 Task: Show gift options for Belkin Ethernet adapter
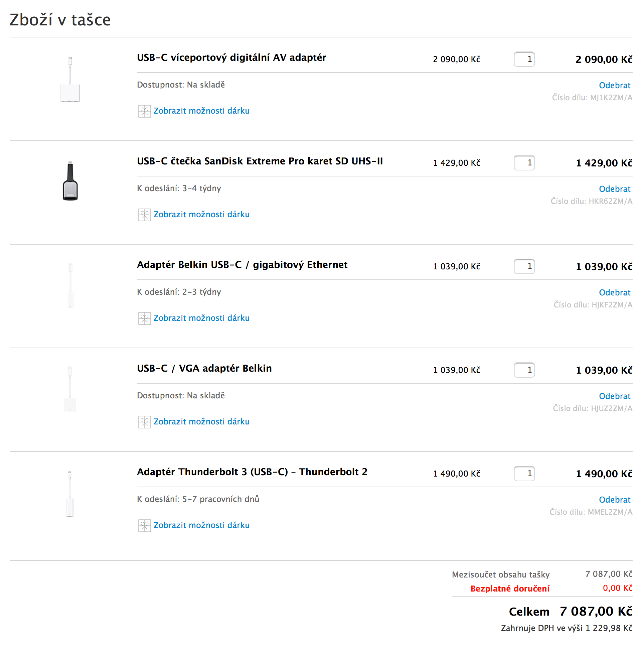tap(201, 318)
